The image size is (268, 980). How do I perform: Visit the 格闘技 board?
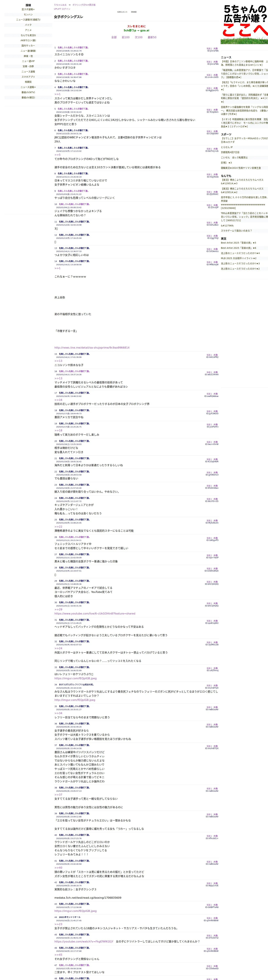point(28,82)
